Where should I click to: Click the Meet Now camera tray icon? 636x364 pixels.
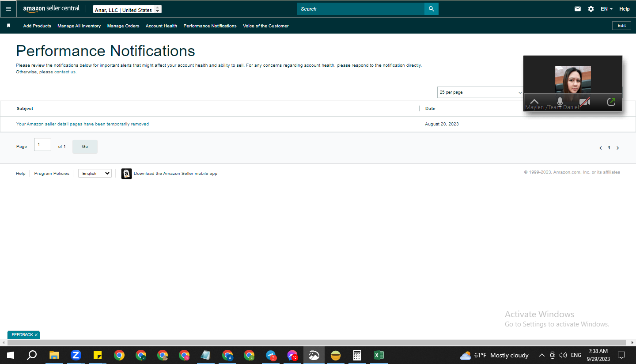(553, 355)
